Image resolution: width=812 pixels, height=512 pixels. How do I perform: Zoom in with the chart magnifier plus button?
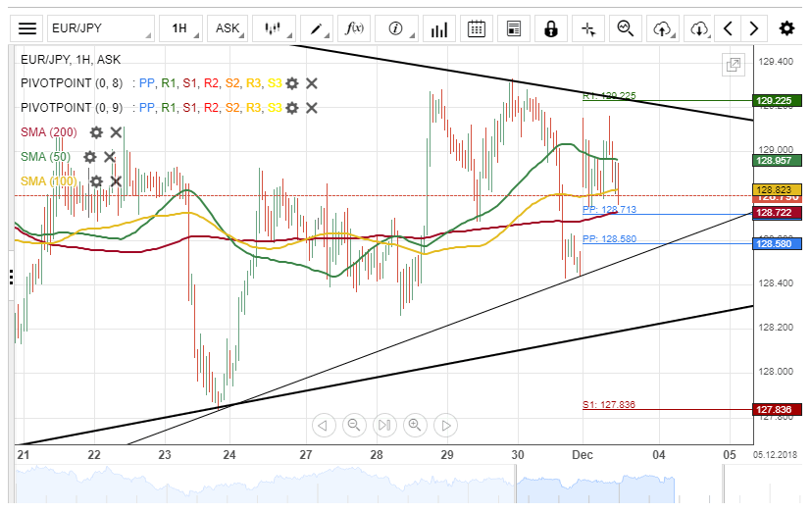(415, 425)
